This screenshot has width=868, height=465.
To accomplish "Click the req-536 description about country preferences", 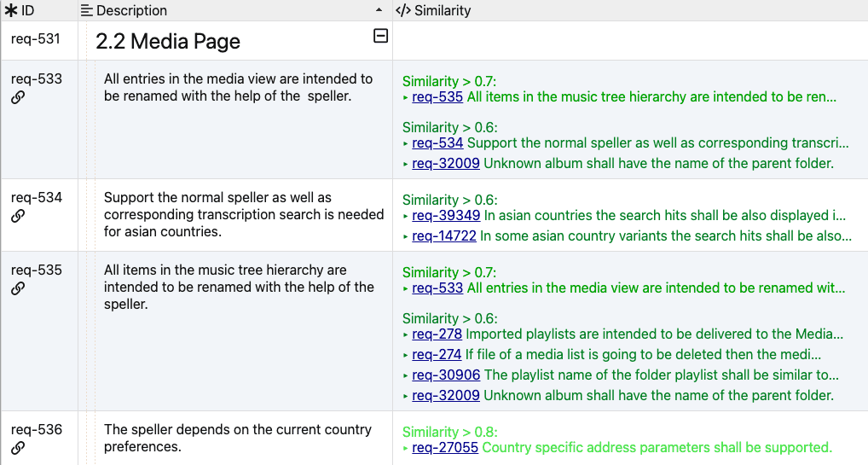I will point(238,438).
